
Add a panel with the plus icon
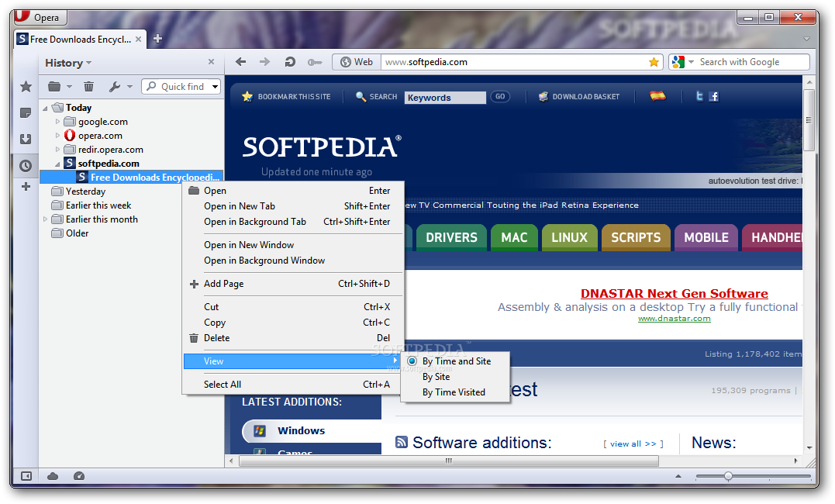click(26, 186)
